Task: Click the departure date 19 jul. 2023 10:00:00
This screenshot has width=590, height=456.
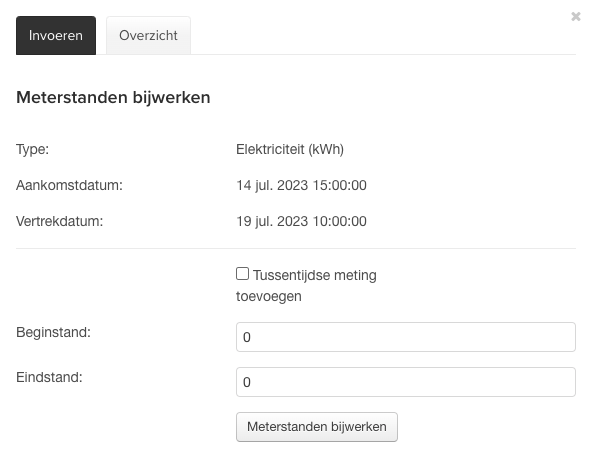Action: 301,221
